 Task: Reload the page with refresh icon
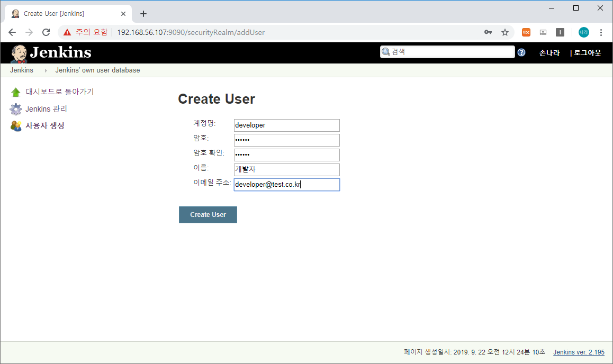[46, 32]
